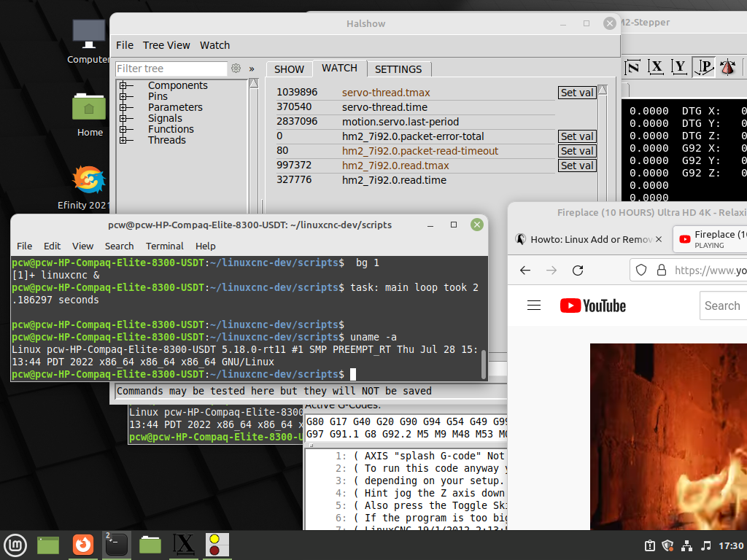Expand the Pins tree node
Screen dimensions: 747x560
tap(123, 97)
